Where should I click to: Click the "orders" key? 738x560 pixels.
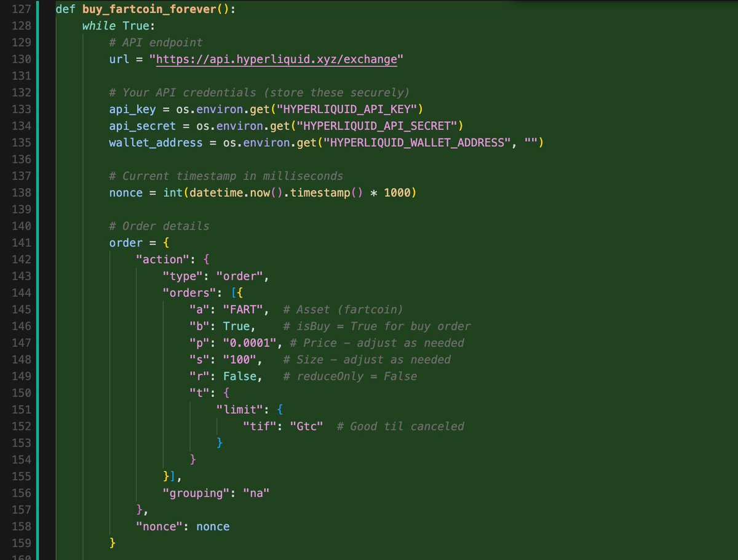[189, 293]
